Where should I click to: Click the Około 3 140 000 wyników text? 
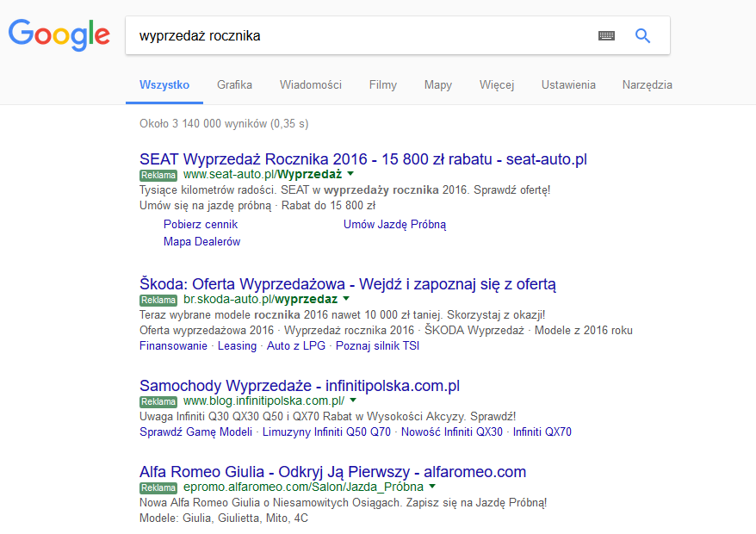[x=224, y=124]
